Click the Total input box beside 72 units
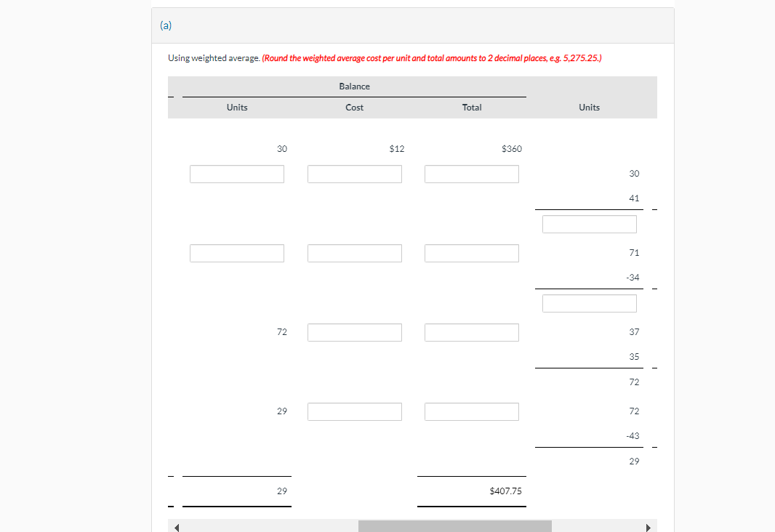This screenshot has width=775, height=532. (x=471, y=332)
